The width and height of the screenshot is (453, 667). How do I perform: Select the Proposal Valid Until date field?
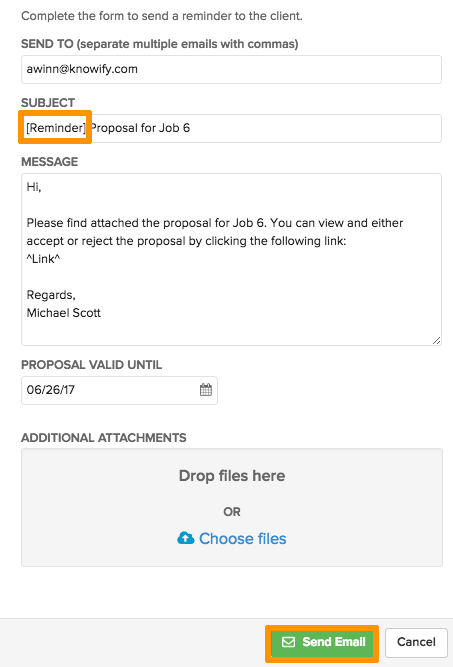pyautogui.click(x=119, y=390)
